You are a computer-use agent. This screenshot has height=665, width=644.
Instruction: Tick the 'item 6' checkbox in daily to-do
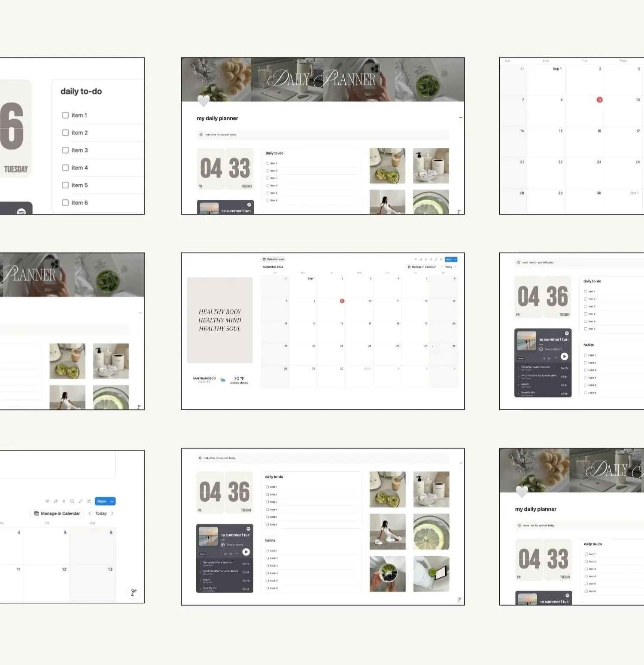(x=267, y=524)
